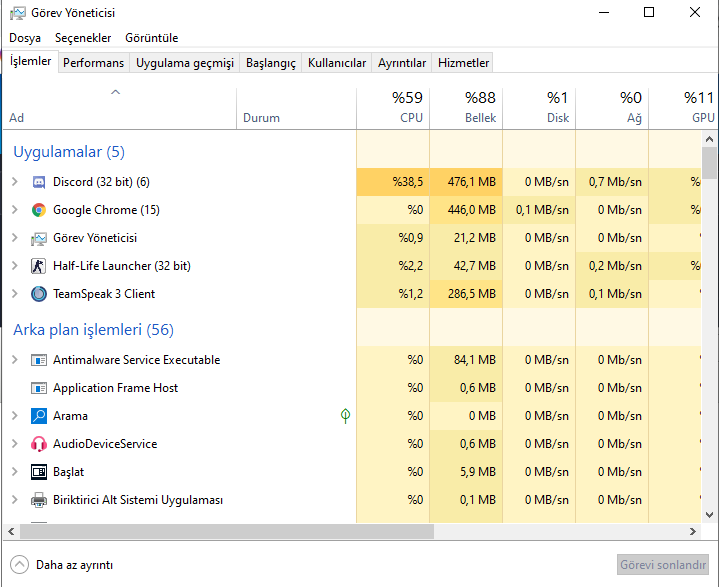Expand Biriktirici Alt Sistemi Uygulaması row

(x=15, y=500)
